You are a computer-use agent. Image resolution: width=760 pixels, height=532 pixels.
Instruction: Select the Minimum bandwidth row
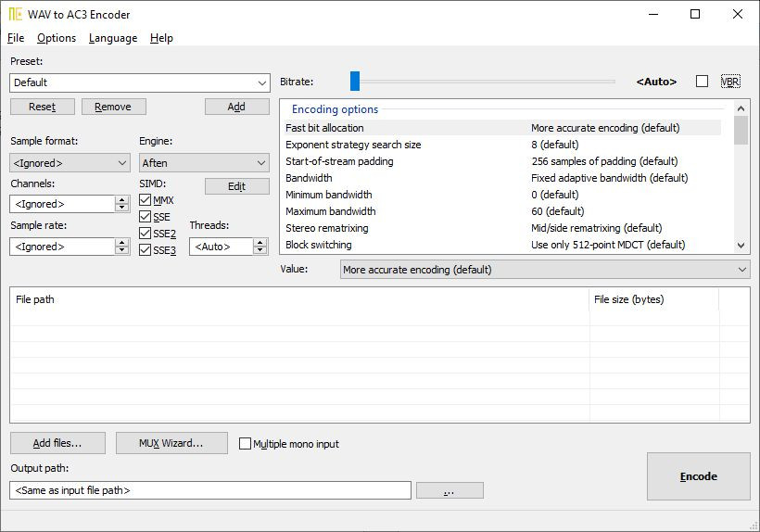pyautogui.click(x=502, y=195)
